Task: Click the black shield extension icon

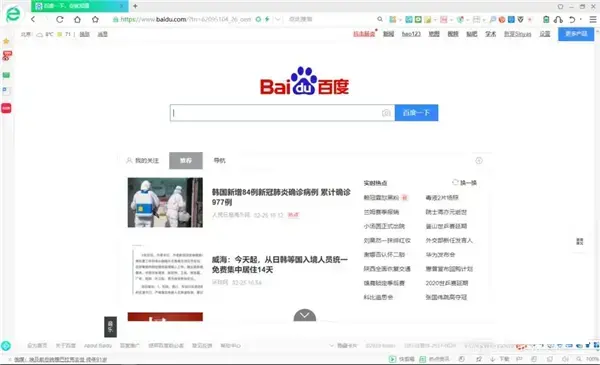Action: pos(520,19)
